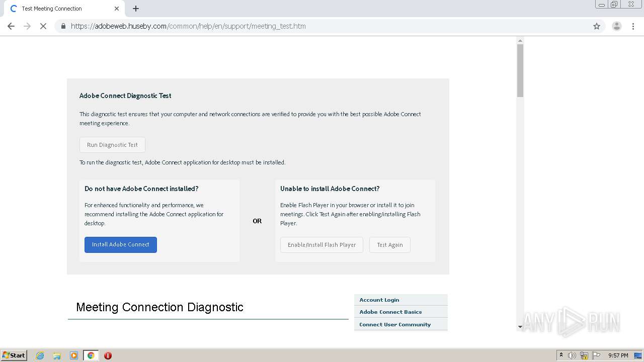The height and width of the screenshot is (362, 644).
Task: Click the Test Again button
Action: pyautogui.click(x=390, y=245)
